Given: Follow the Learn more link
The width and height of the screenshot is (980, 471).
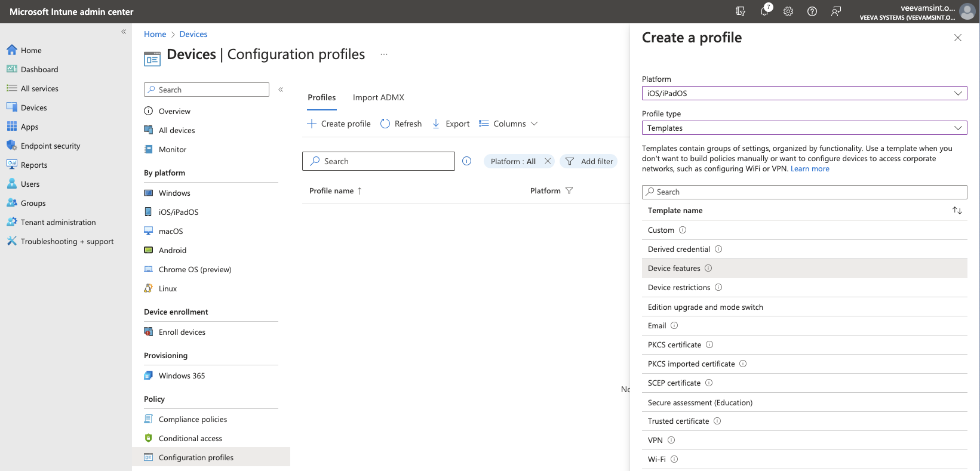Looking at the screenshot, I should point(810,169).
